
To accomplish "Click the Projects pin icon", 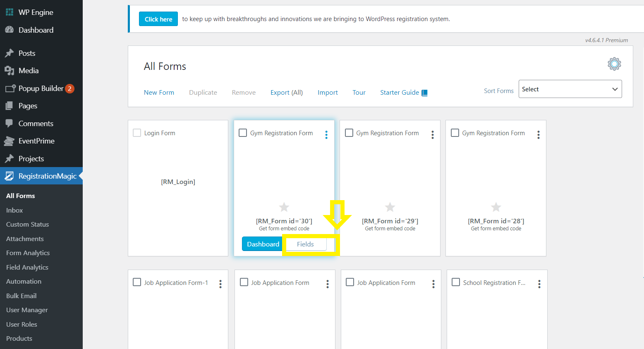I will (10, 158).
